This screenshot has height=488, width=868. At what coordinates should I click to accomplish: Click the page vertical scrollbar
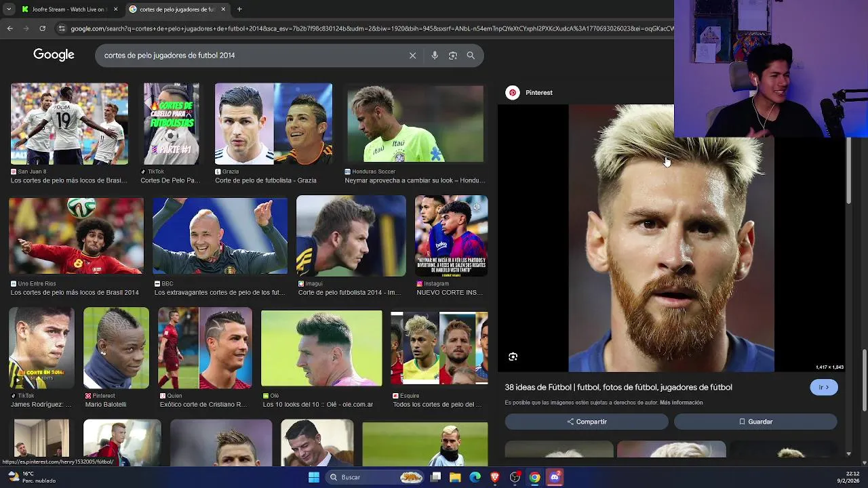coord(865,380)
